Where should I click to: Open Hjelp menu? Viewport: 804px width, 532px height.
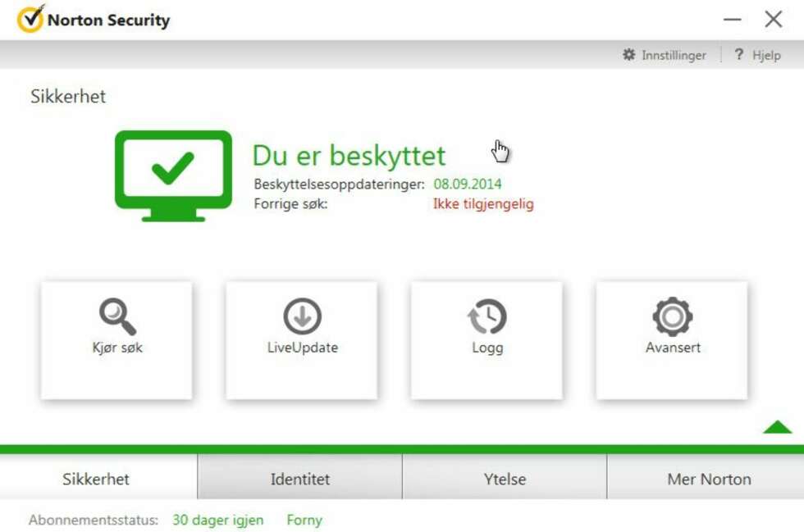coord(757,55)
